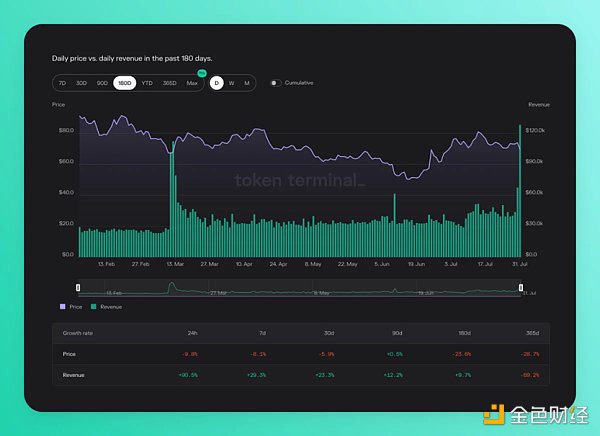This screenshot has height=436, width=600.
Task: Click the Growth rate header cell
Action: click(x=78, y=333)
